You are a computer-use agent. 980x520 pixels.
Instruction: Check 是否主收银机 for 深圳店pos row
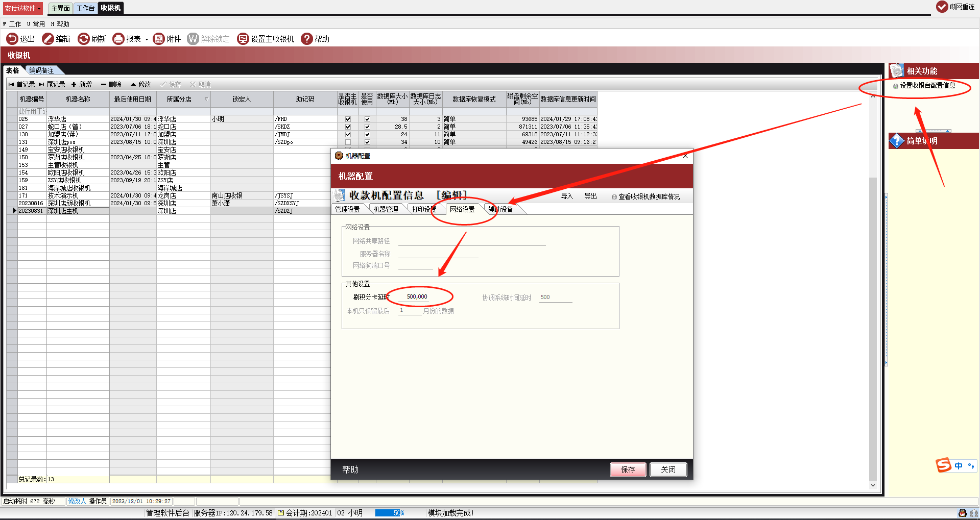[348, 142]
